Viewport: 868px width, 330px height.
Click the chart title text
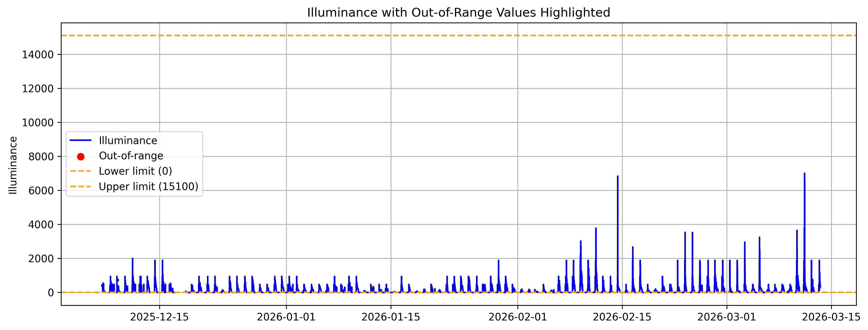click(x=459, y=13)
